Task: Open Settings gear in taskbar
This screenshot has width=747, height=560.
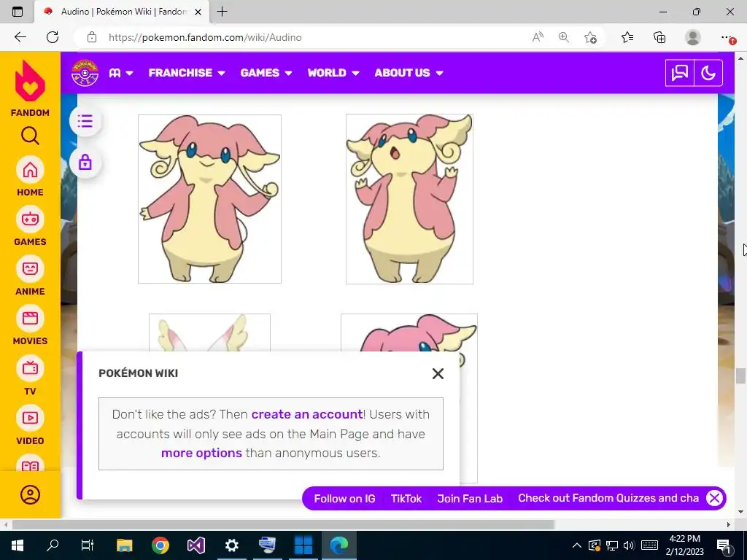Action: coord(231,545)
